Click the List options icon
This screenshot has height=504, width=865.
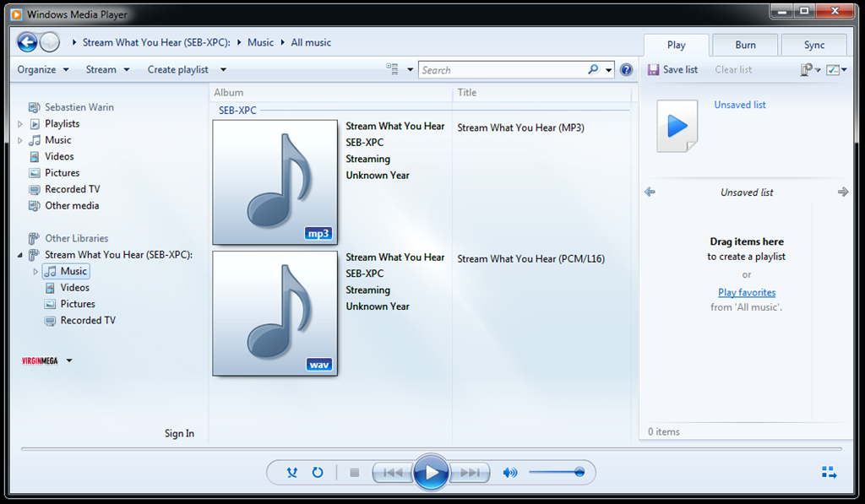click(833, 69)
